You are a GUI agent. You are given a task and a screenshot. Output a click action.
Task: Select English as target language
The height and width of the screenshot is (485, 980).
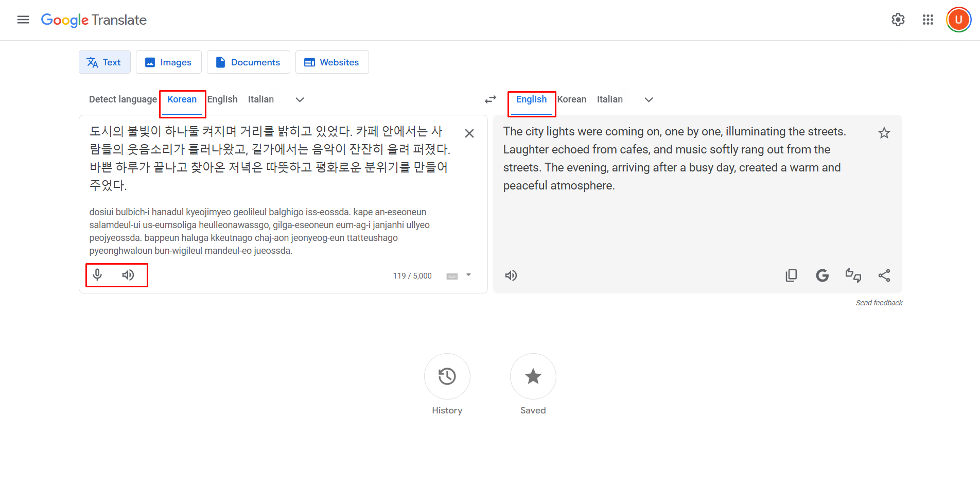[532, 99]
